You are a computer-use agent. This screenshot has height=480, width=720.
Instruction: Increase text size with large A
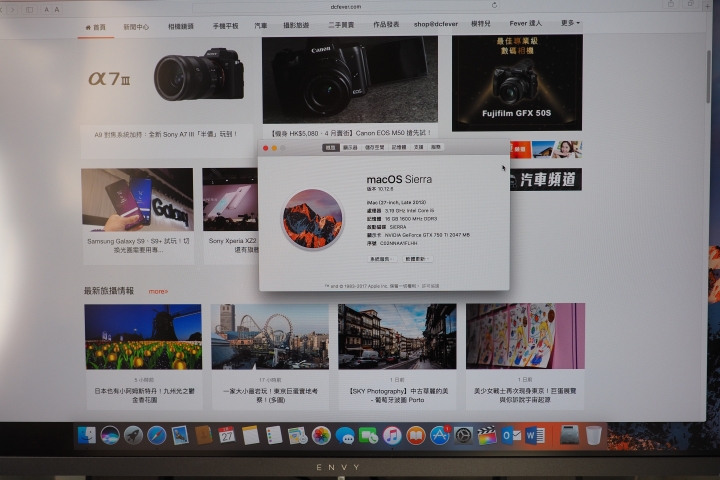tap(57, 9)
